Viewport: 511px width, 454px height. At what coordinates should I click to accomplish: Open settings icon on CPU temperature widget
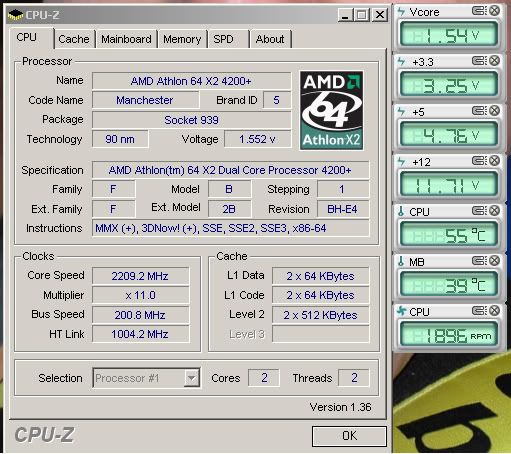click(x=479, y=211)
